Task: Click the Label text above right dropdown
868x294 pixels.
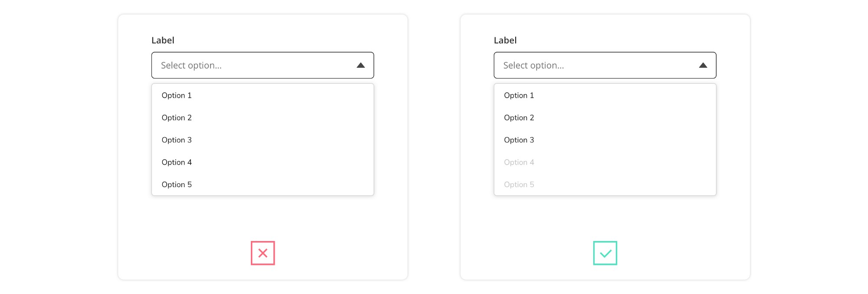Action: pos(505,40)
